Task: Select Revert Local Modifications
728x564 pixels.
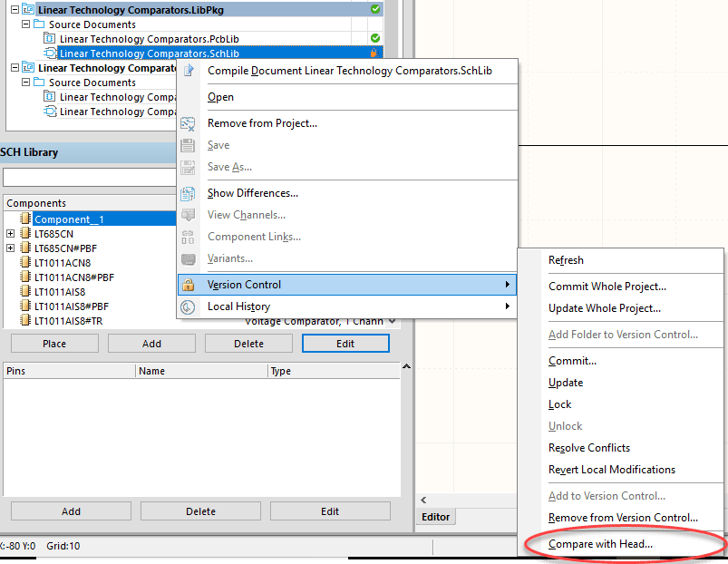Action: click(611, 470)
